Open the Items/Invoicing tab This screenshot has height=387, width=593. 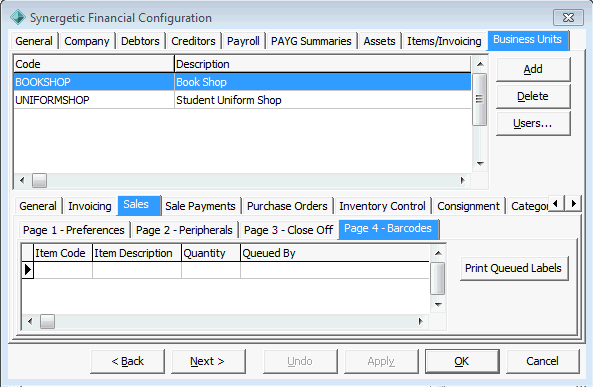click(x=444, y=41)
